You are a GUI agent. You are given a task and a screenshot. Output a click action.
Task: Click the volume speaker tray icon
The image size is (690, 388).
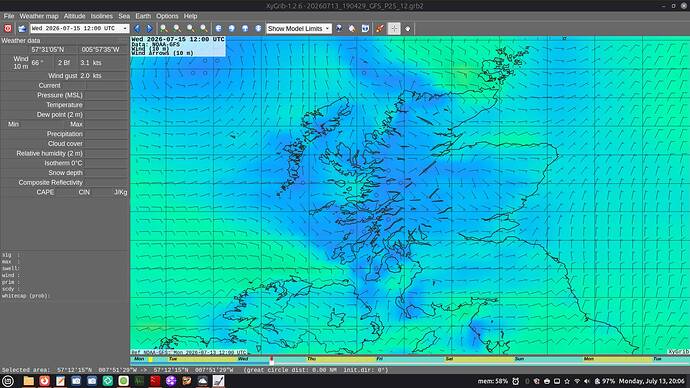(x=587, y=381)
